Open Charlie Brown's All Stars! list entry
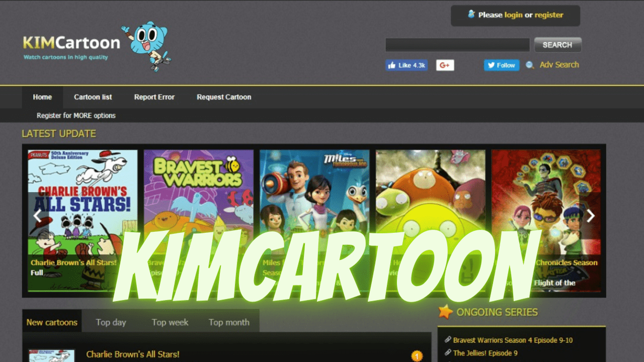Image resolution: width=644 pixels, height=362 pixels. (133, 354)
